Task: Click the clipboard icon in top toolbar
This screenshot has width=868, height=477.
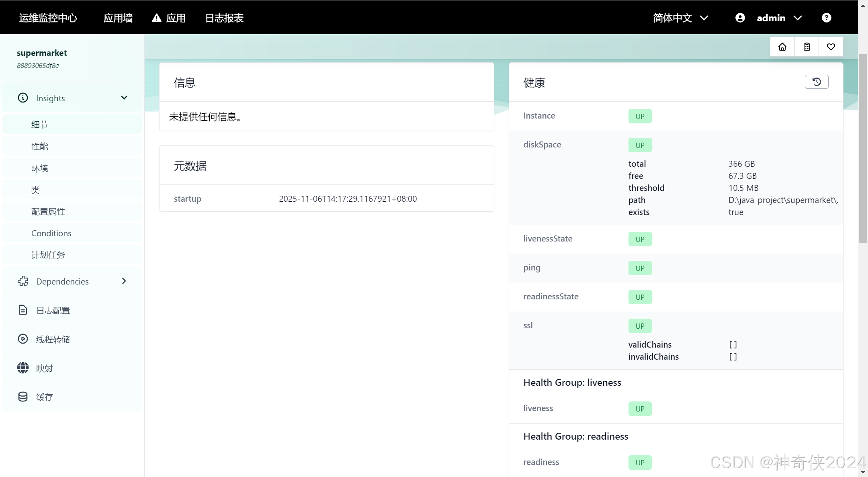Action: pyautogui.click(x=807, y=47)
